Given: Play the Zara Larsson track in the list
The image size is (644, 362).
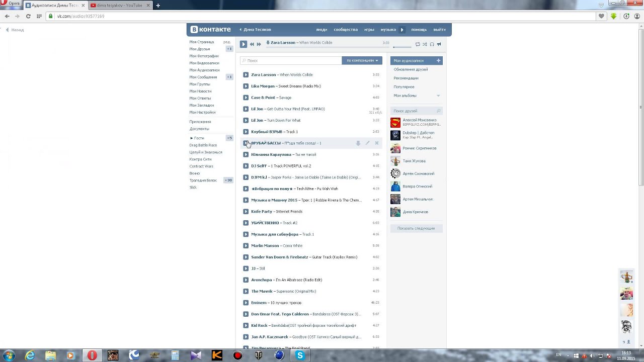Looking at the screenshot, I should point(246,74).
